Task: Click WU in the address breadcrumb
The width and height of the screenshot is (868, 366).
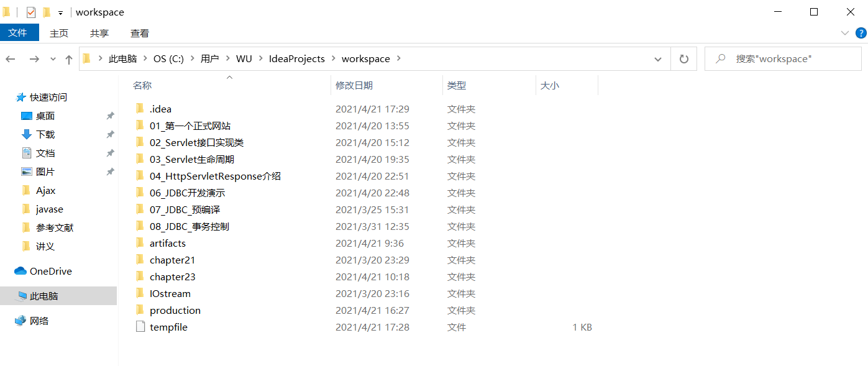Action: pos(244,59)
